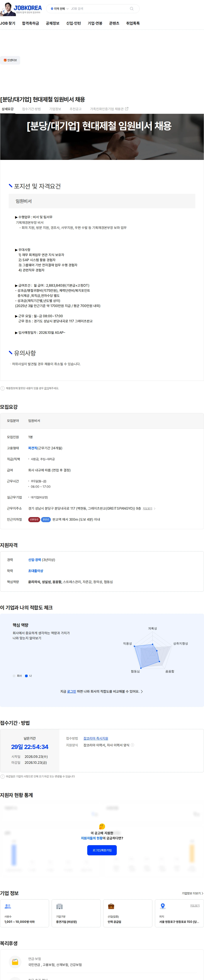Image resolution: width=204 pixels, height=980 pixels.
Task: Click the chevron after 지도보기 in 근무지주소
Action: (x=154, y=509)
